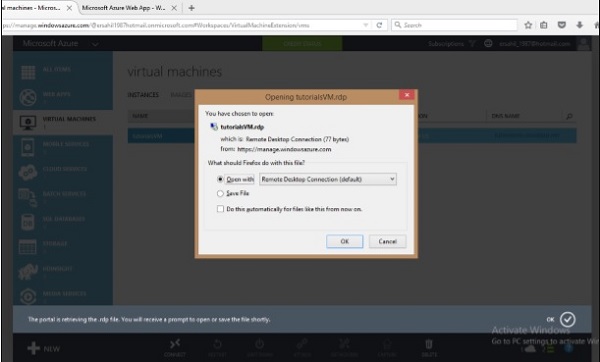
Task: Open the Remote Desktop Connection application dropdown
Action: tap(328, 179)
